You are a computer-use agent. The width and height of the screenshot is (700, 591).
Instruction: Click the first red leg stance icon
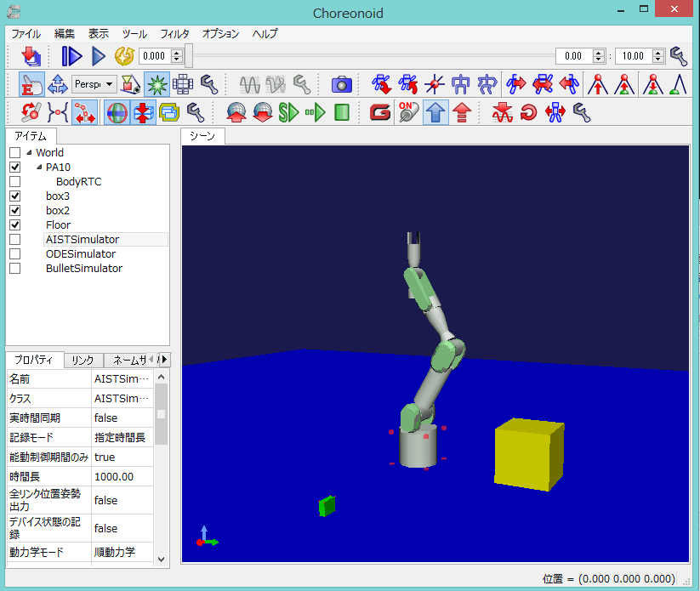click(598, 84)
